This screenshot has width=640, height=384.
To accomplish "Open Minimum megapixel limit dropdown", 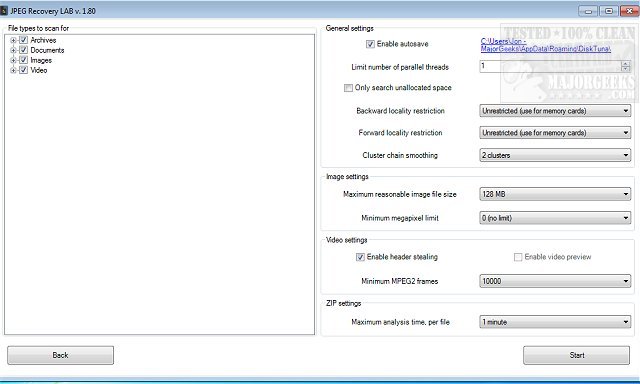I will tap(555, 218).
